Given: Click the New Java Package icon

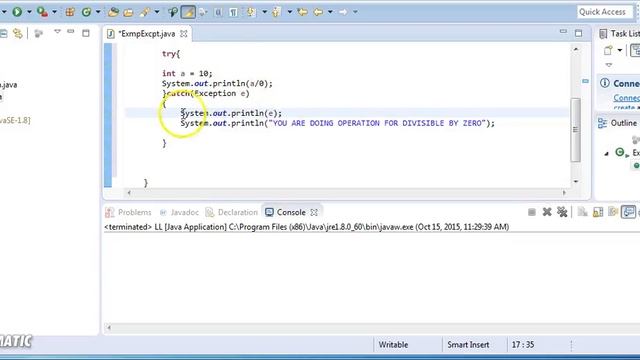Looking at the screenshot, I should (x=70, y=12).
